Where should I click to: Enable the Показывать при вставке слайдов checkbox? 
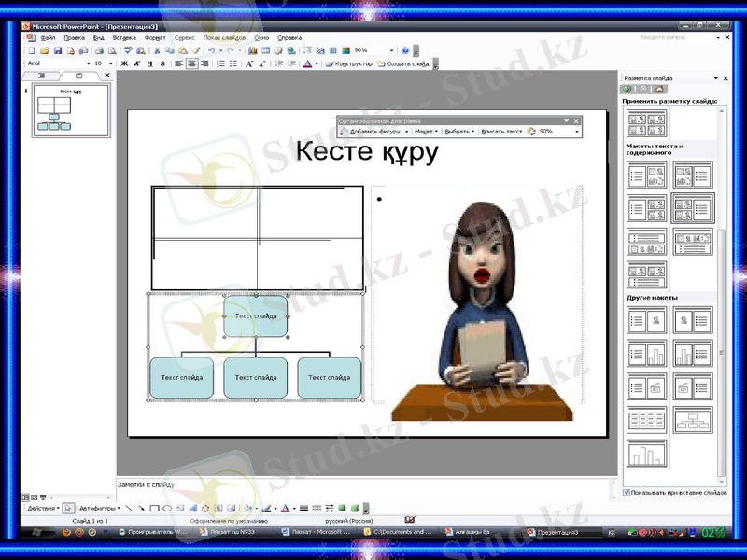click(x=626, y=491)
